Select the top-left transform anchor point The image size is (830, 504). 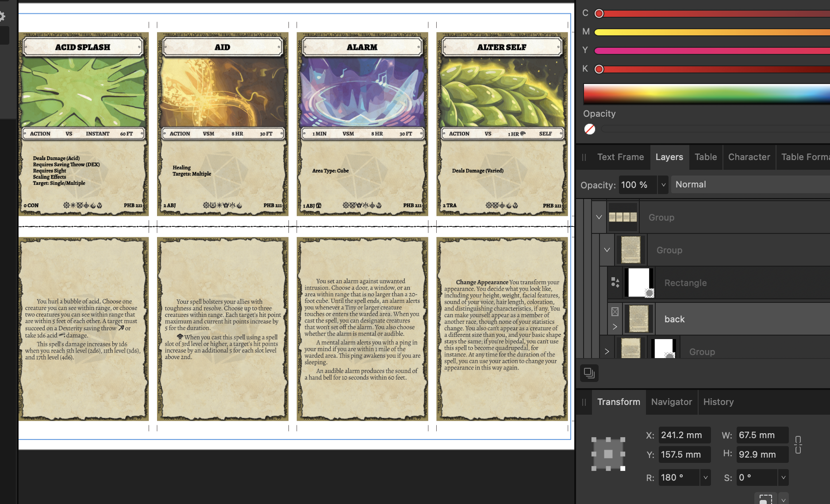[594, 440]
